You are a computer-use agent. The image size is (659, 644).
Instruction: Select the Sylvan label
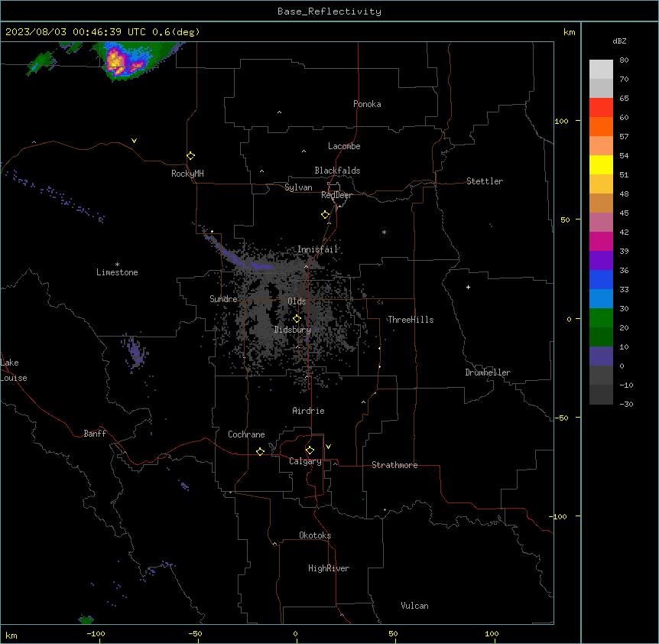[298, 187]
